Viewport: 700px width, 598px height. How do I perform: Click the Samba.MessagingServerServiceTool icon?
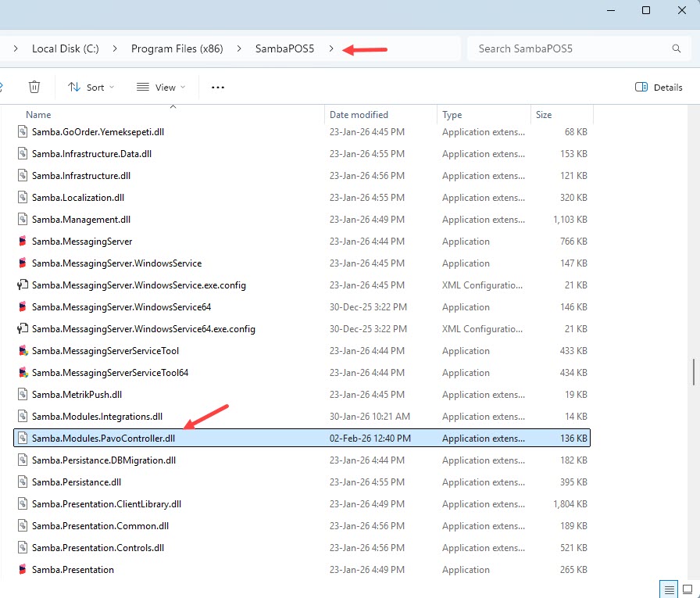pos(23,351)
